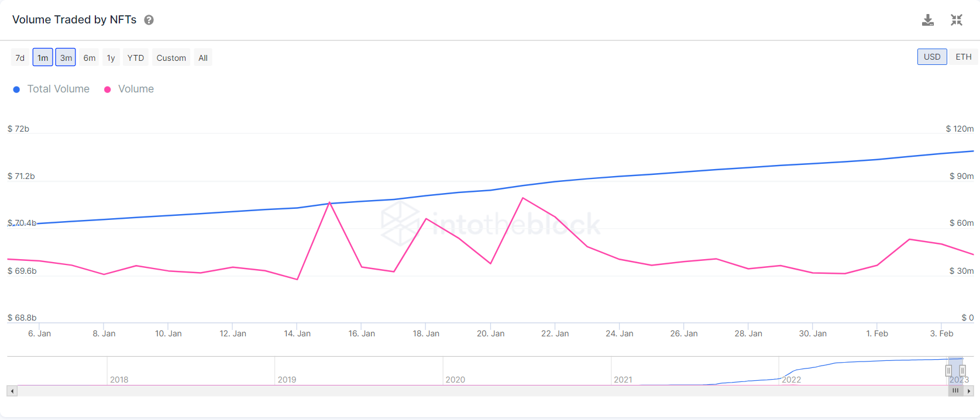Image resolution: width=980 pixels, height=420 pixels.
Task: Select the 1m time range
Action: 43,57
